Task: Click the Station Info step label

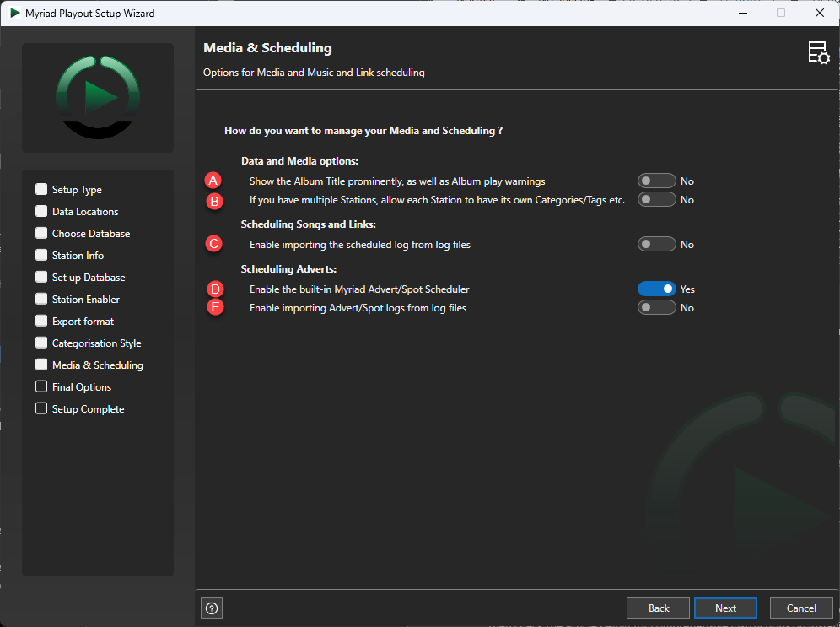Action: [78, 256]
